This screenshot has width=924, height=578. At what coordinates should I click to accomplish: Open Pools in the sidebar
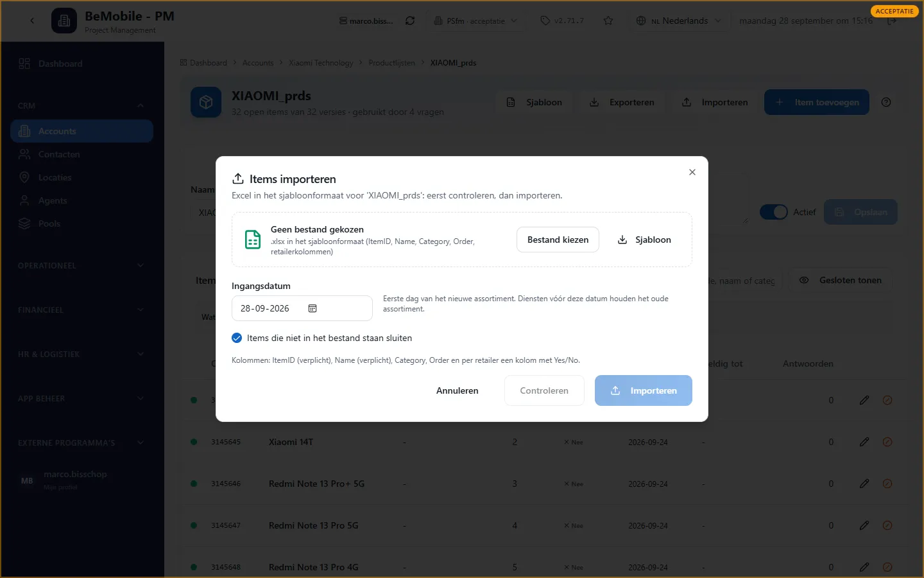point(82,223)
